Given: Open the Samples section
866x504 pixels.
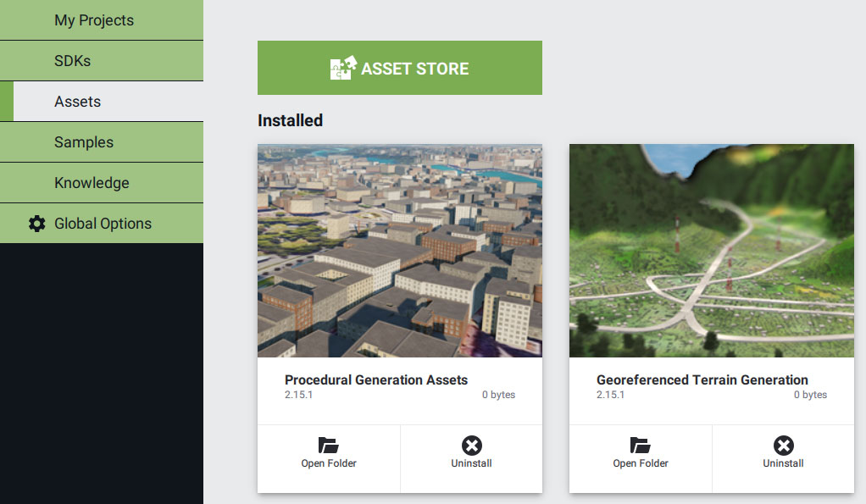Looking at the screenshot, I should click(x=102, y=142).
